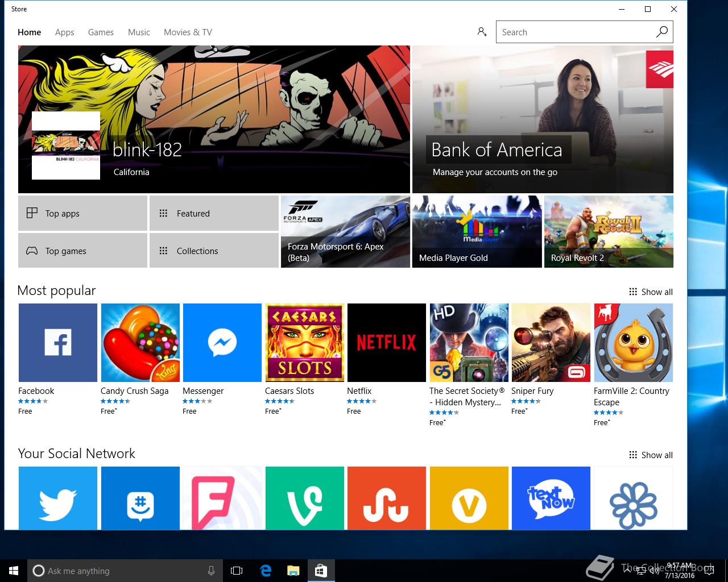Open the Forza Motorsport 6: Apex tile

345,231
